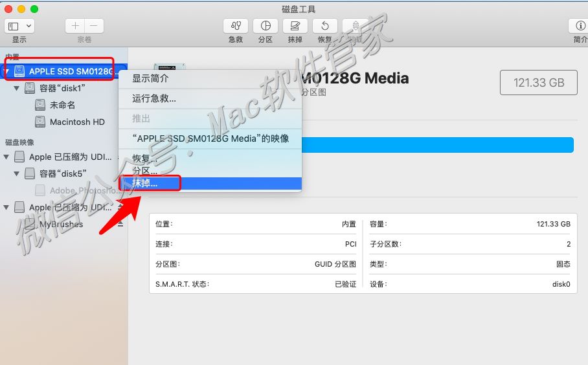This screenshot has width=588, height=365.
Task: Click the Erase (抹掉) toolbar icon
Action: 295,26
